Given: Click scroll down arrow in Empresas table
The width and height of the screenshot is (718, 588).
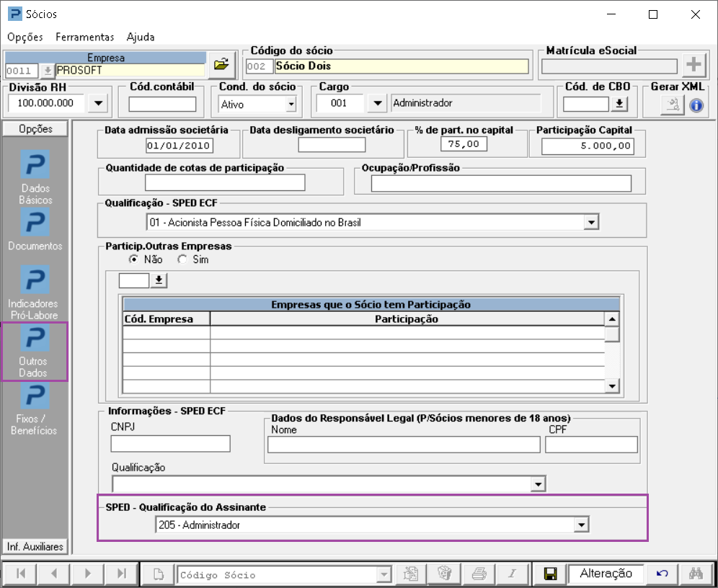Looking at the screenshot, I should pos(612,386).
